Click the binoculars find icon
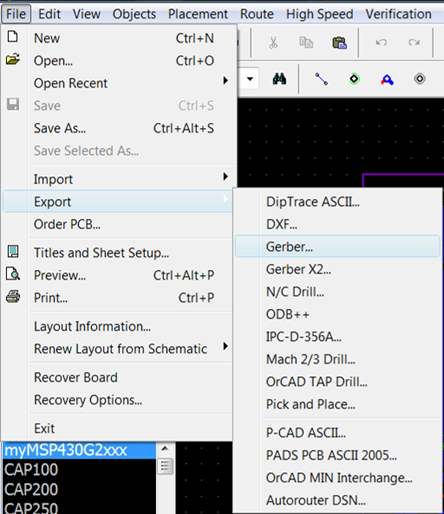Screen dimensions: 444x514 (x=279, y=79)
